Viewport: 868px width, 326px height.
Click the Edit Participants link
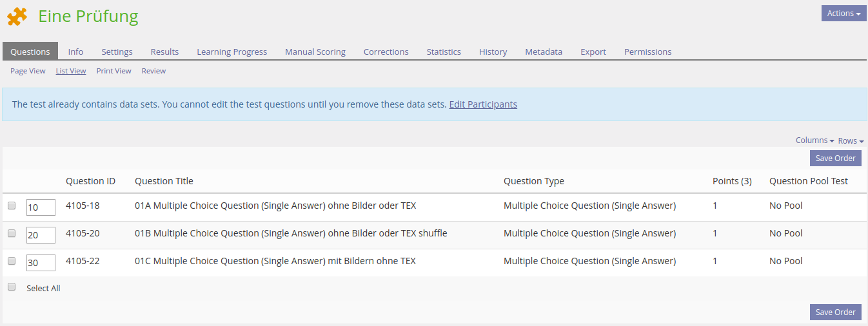click(x=483, y=104)
